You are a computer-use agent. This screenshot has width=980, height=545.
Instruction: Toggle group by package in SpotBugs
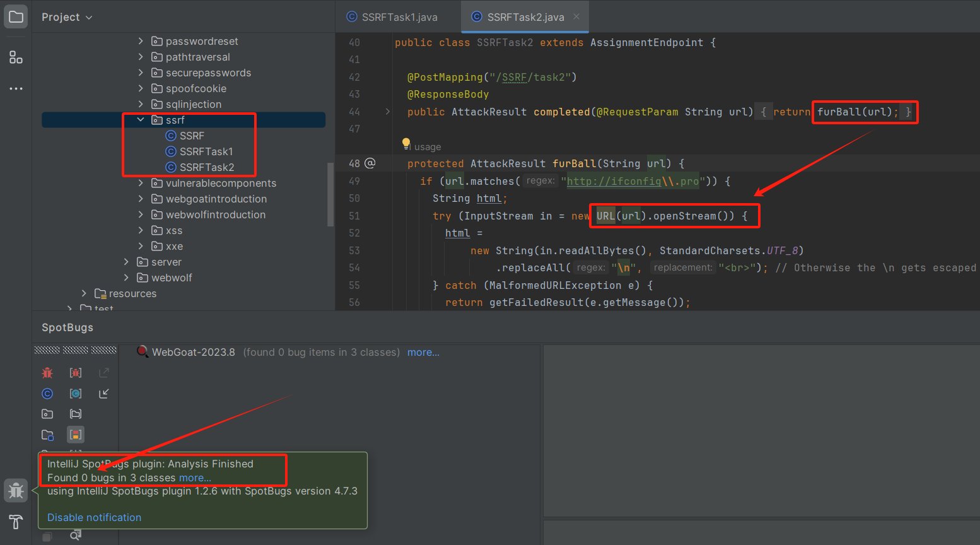pos(76,414)
